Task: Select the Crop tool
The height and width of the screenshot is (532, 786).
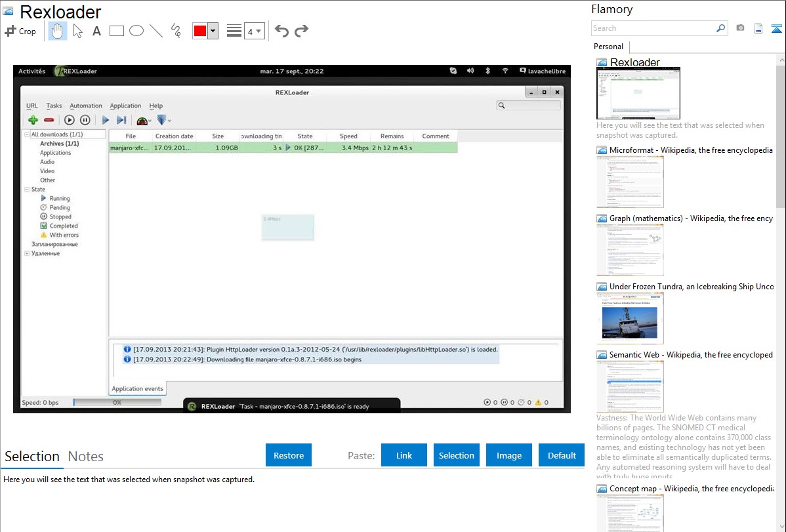Action: (x=20, y=31)
